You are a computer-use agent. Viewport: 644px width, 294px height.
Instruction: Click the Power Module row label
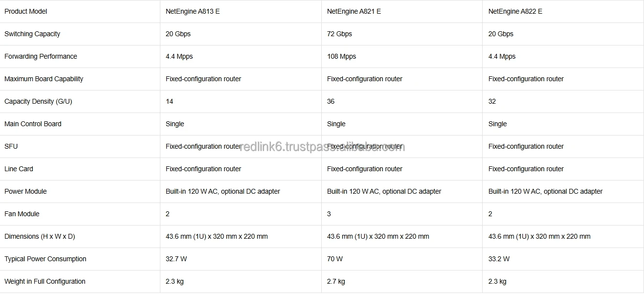25,191
